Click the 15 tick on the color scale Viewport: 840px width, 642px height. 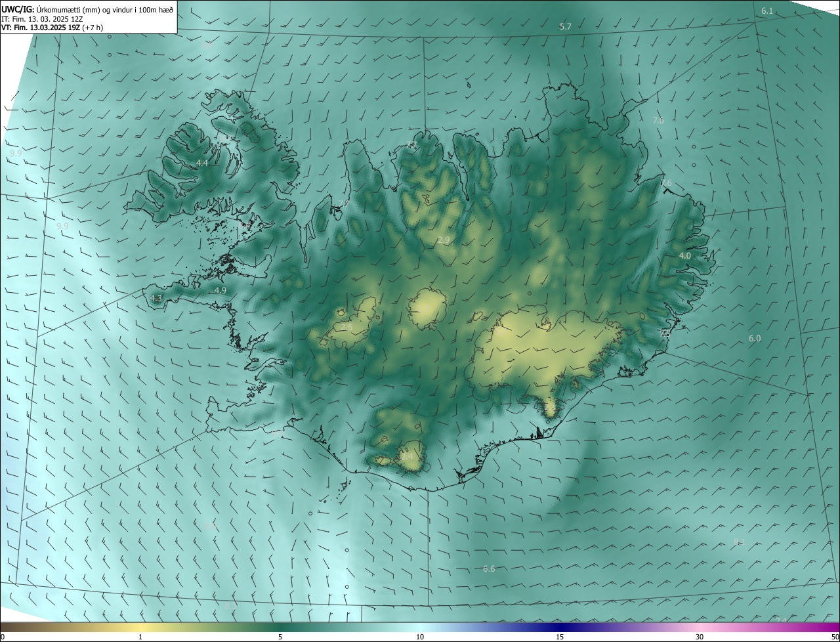[x=560, y=637]
